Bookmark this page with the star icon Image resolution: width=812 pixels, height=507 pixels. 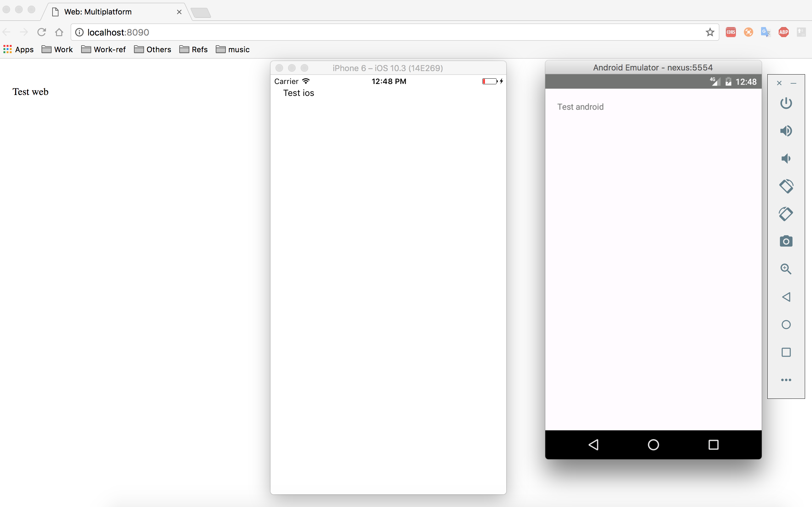(x=710, y=32)
